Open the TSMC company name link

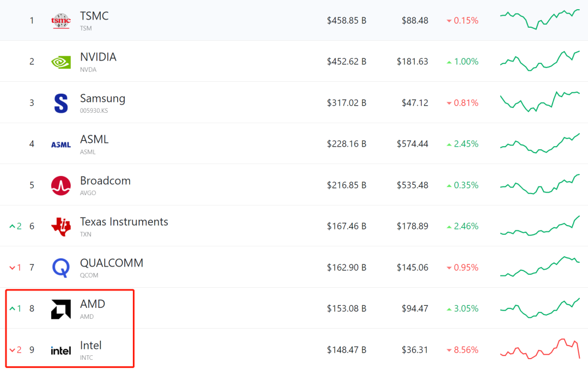point(94,16)
